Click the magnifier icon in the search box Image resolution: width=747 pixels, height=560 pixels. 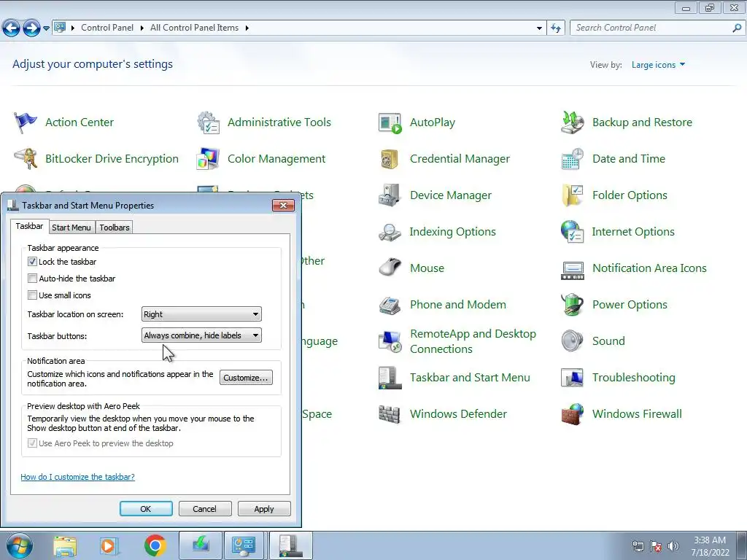pos(737,28)
